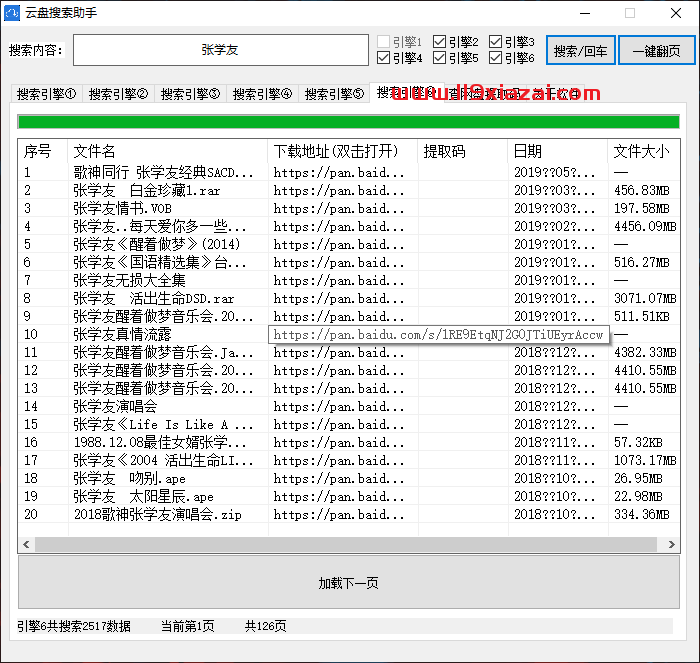This screenshot has height=663, width=700.
Task: Select file 2018歌神张学友演唱会.zip
Action: [x=349, y=514]
